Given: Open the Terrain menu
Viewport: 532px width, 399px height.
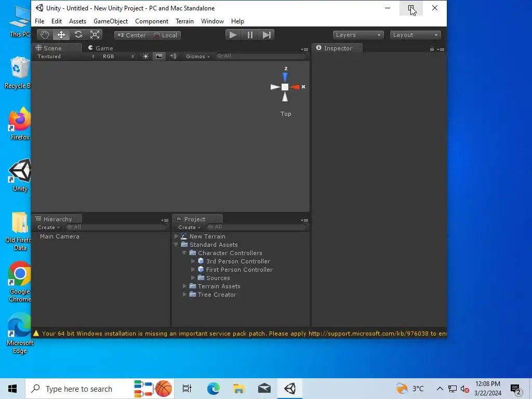Looking at the screenshot, I should pos(184,21).
